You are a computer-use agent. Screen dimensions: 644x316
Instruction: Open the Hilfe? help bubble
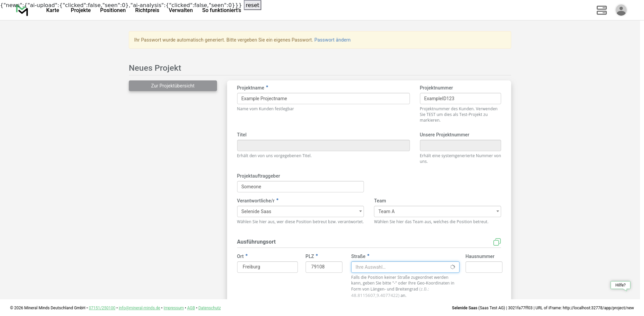click(x=620, y=285)
